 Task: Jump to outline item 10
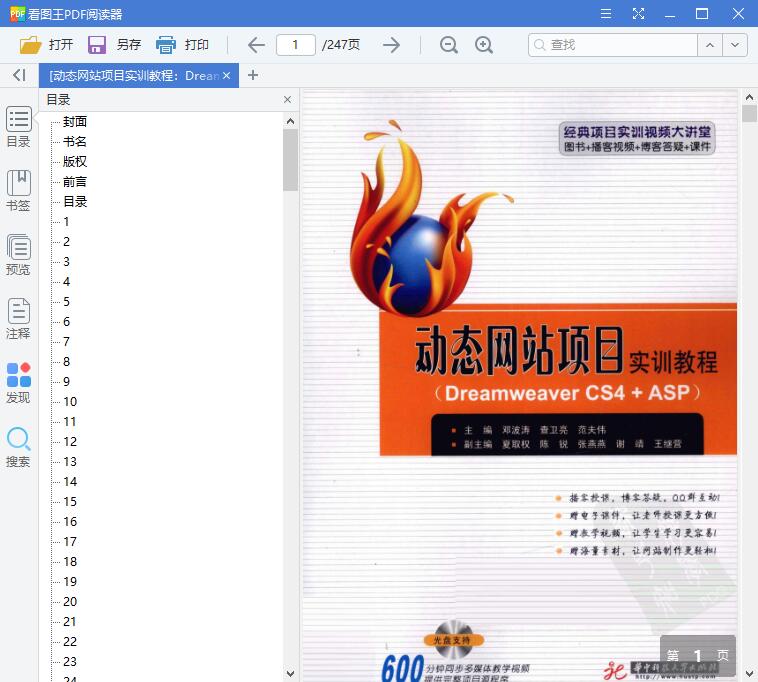click(x=70, y=401)
